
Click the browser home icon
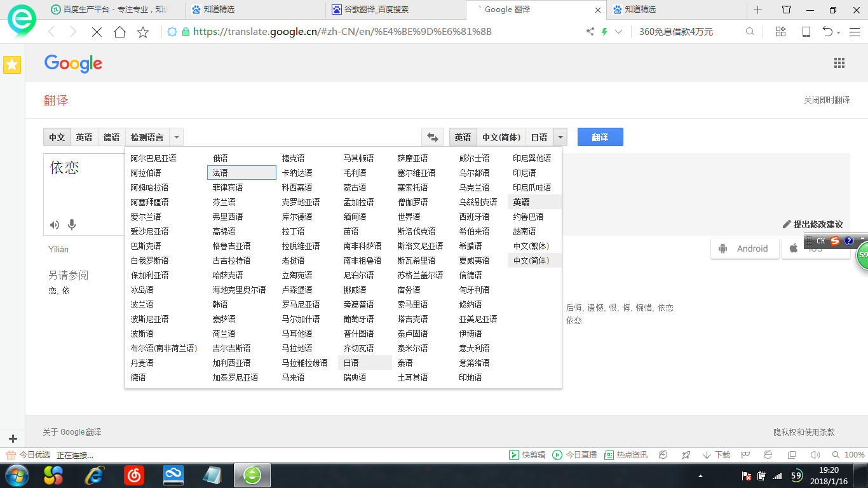click(119, 32)
